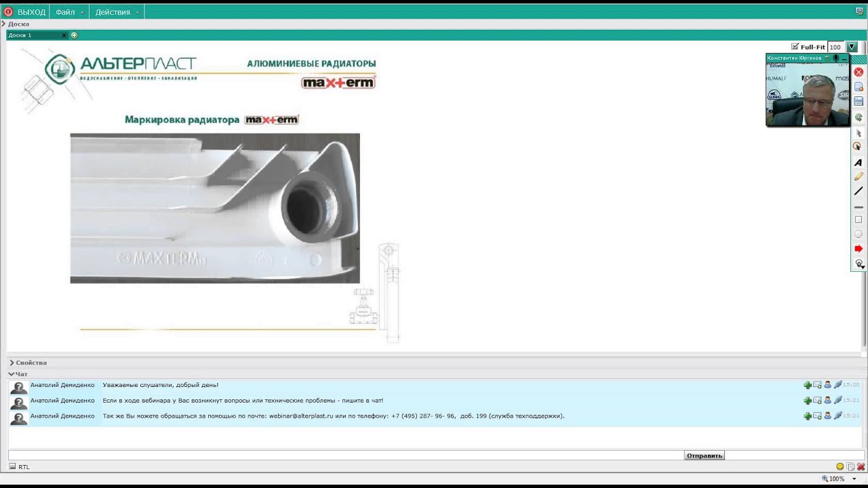868x488 pixels.
Task: Save whiteboard with floppy disk icon
Action: [859, 101]
